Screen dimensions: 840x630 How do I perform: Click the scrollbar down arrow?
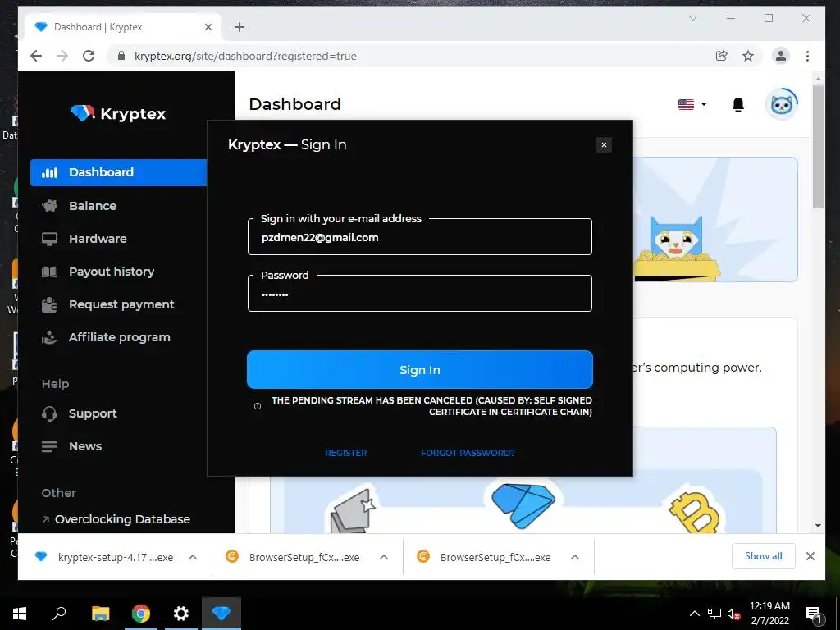pos(818,526)
